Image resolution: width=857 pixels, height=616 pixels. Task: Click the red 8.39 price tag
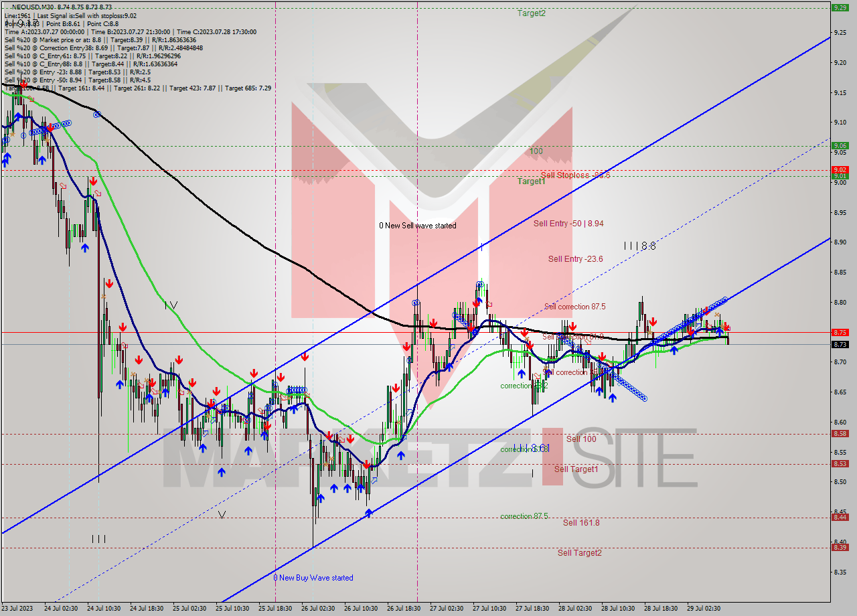840,547
